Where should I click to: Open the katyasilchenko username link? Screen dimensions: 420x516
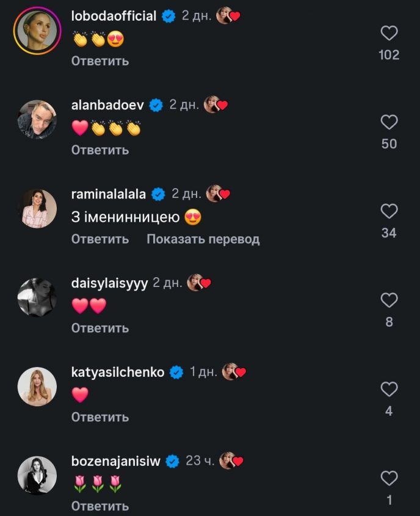tap(118, 372)
